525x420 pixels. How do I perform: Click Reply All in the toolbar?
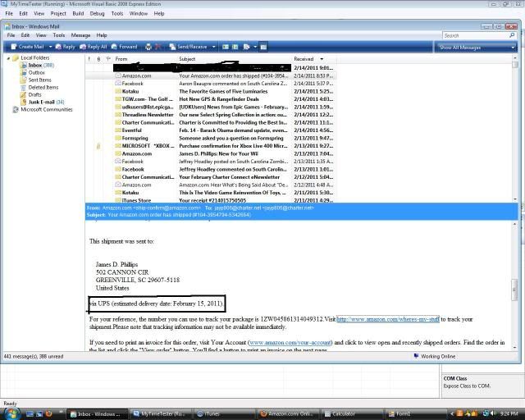[x=93, y=47]
